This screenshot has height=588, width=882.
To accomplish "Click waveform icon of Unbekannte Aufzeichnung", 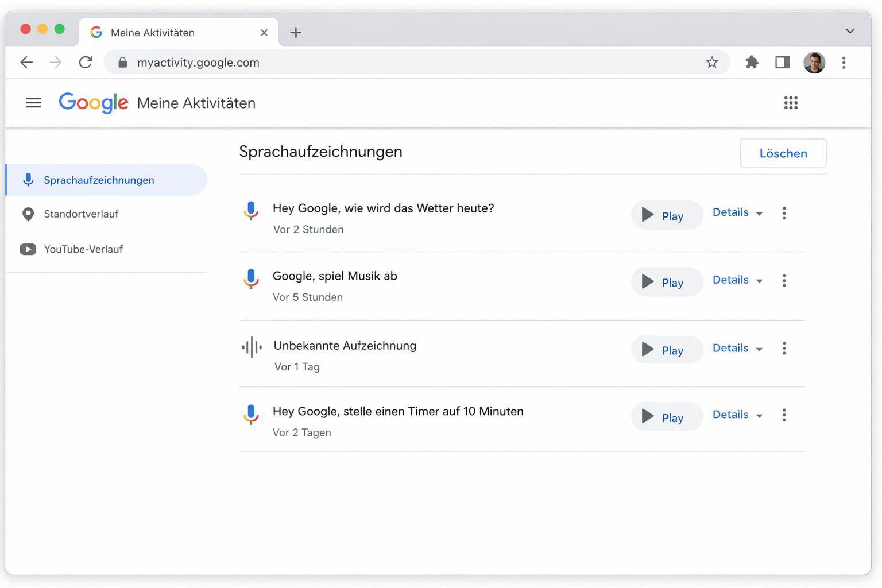I will 252,347.
